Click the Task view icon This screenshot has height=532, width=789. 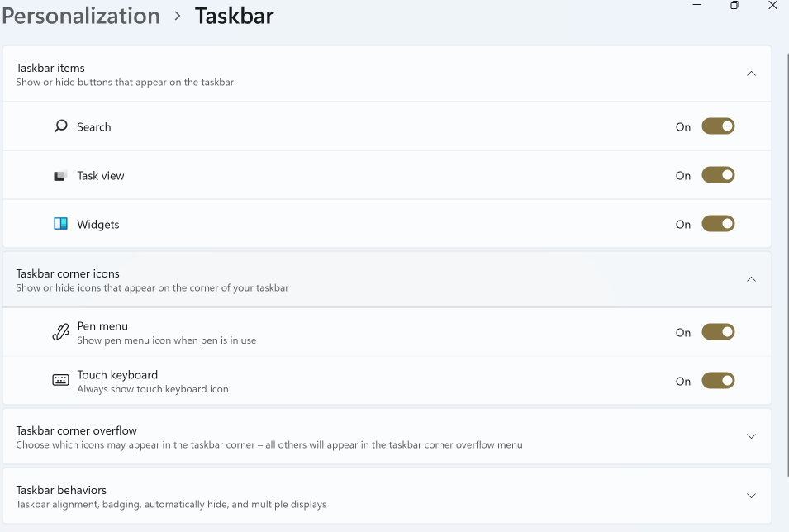point(60,174)
